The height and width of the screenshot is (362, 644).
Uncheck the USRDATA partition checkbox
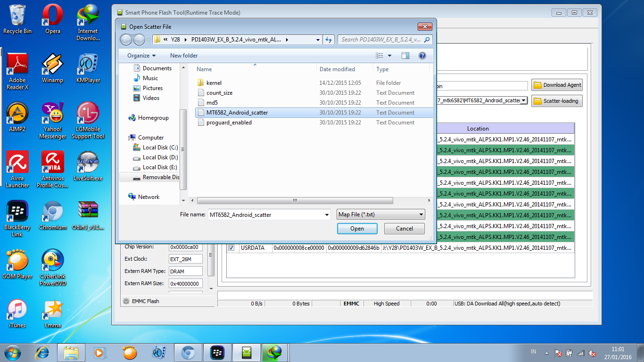pyautogui.click(x=231, y=247)
